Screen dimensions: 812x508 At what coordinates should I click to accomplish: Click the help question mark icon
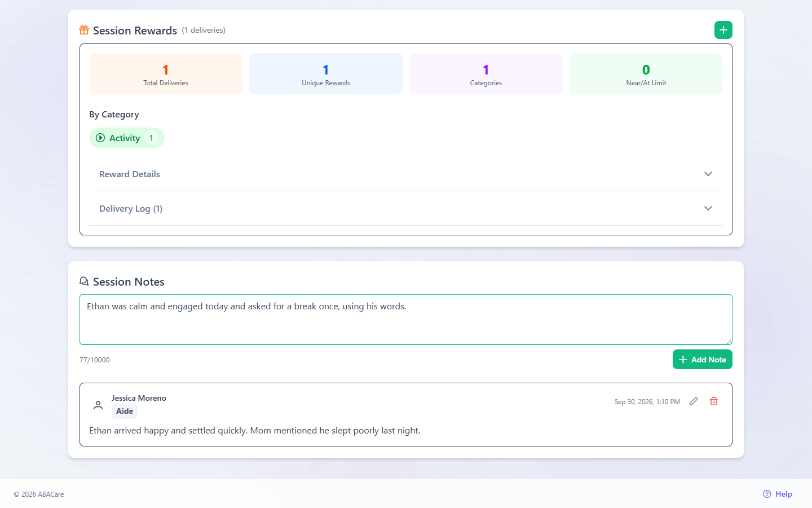[x=767, y=494]
